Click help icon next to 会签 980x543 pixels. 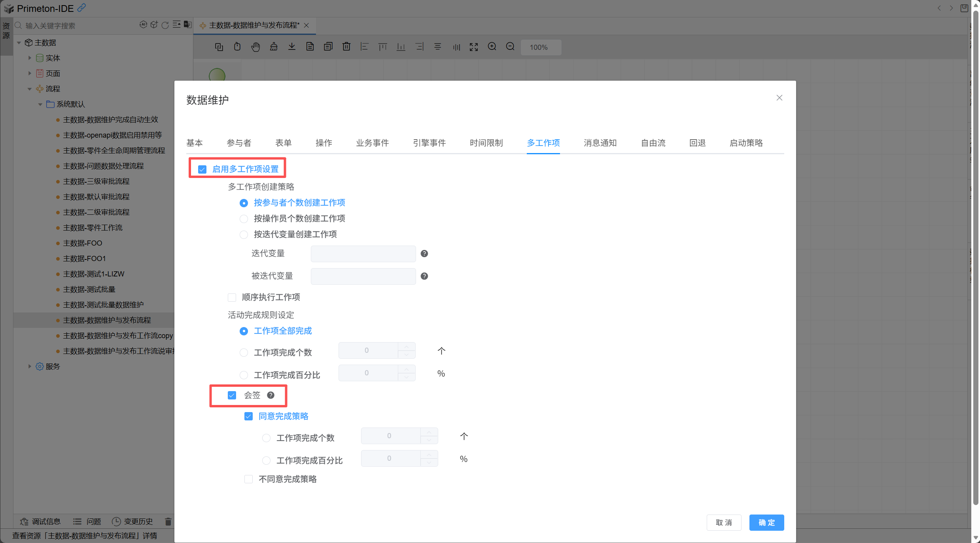click(x=271, y=395)
